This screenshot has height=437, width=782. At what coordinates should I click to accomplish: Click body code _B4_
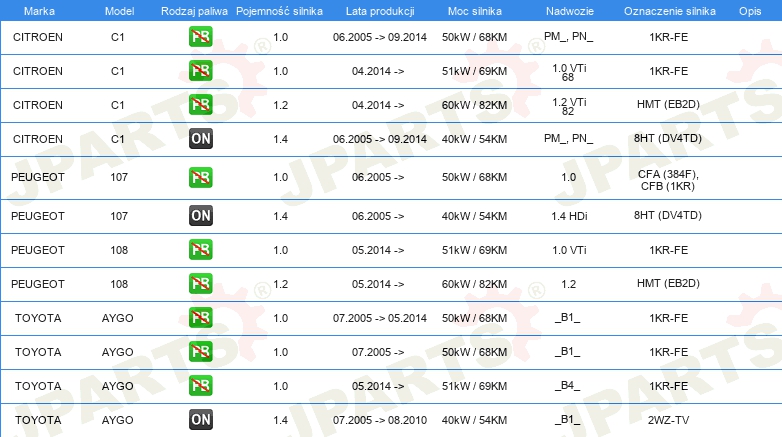click(568, 386)
